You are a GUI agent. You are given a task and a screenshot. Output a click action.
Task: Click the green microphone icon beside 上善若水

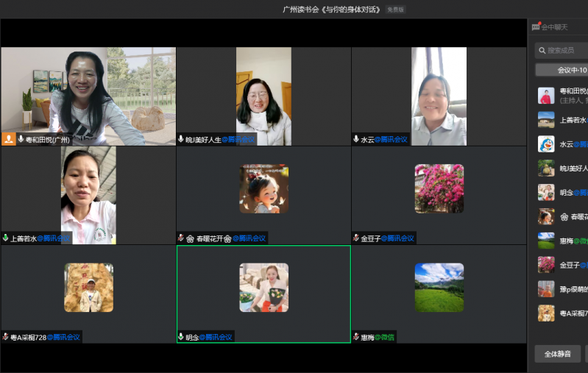coord(6,238)
